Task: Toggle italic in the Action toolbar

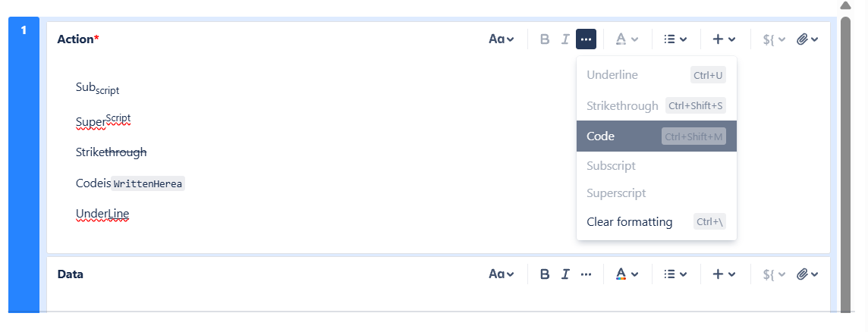Action: point(565,39)
